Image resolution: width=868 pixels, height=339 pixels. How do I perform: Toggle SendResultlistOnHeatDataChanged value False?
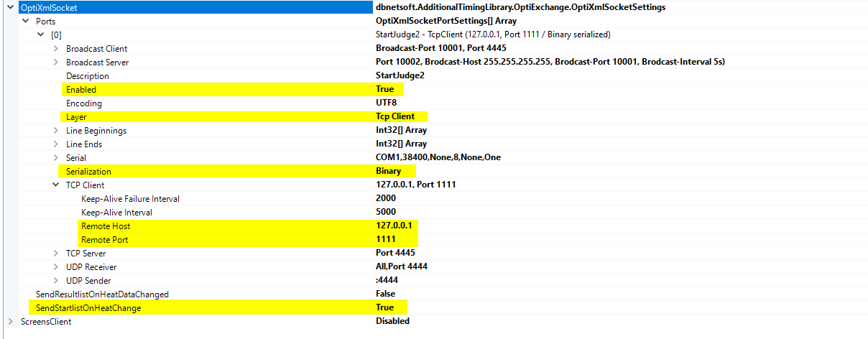[385, 294]
